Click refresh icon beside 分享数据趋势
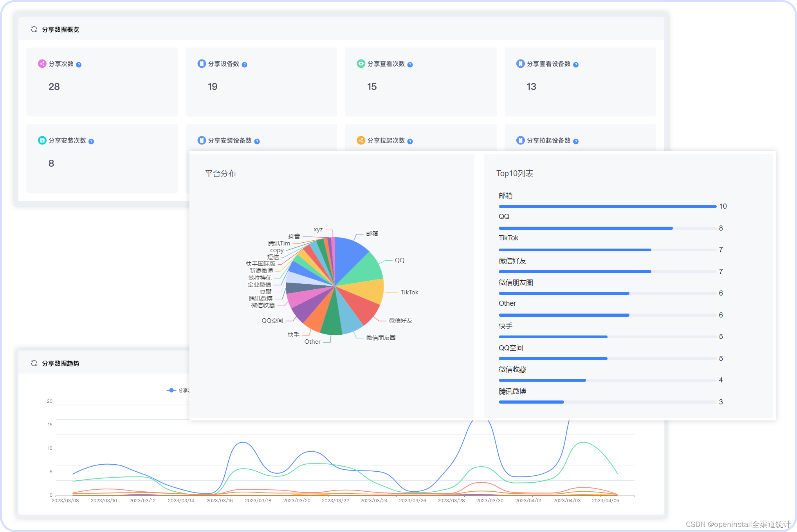This screenshot has height=532, width=797. tap(34, 363)
